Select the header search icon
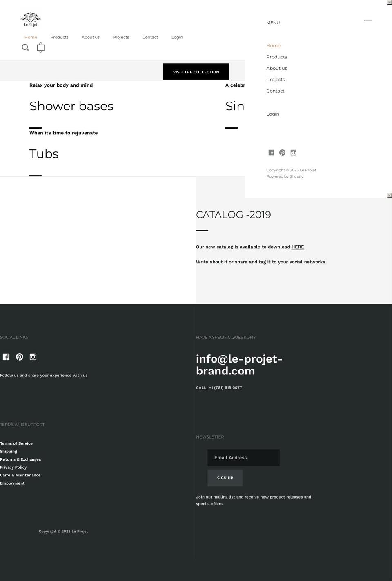392x581 pixels. pos(25,47)
